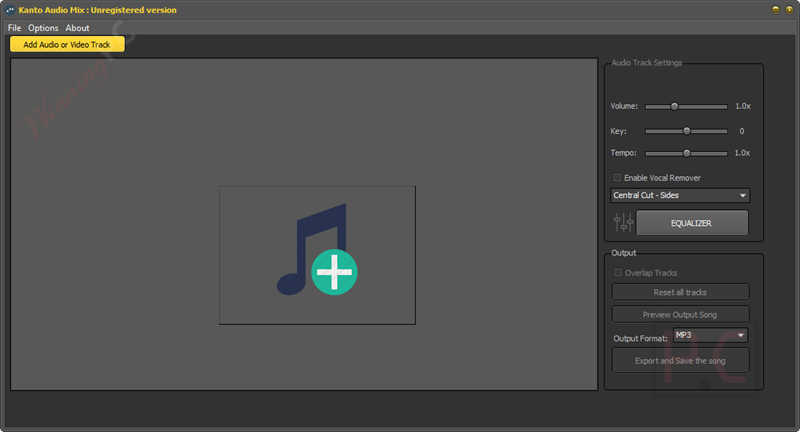This screenshot has height=432, width=800.
Task: Minimize the Kanto Audio Mix window
Action: tap(776, 10)
